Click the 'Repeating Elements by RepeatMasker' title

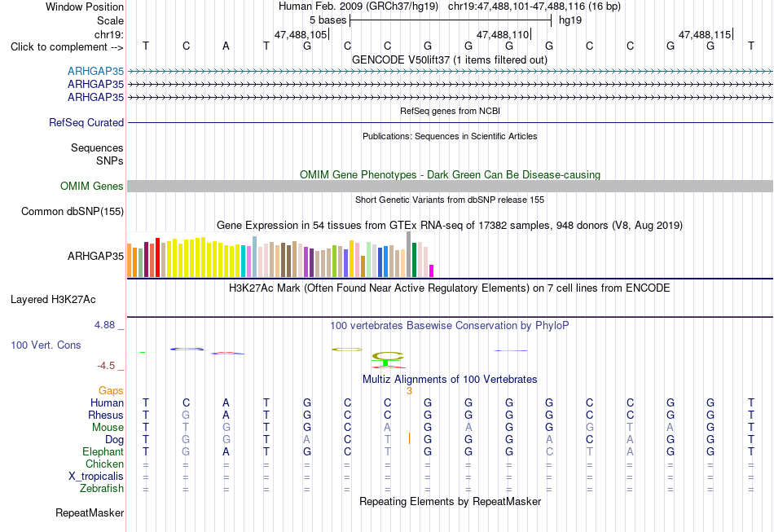pos(451,502)
